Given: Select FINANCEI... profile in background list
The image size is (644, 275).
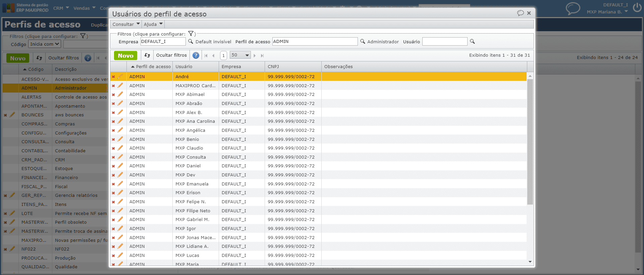Looking at the screenshot, I should pos(55,177).
